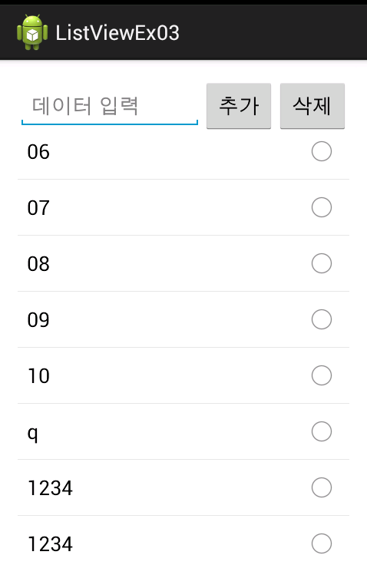Image resolution: width=367 pixels, height=588 pixels.
Task: Tap the bottom 1234 list row text
Action: [x=50, y=544]
